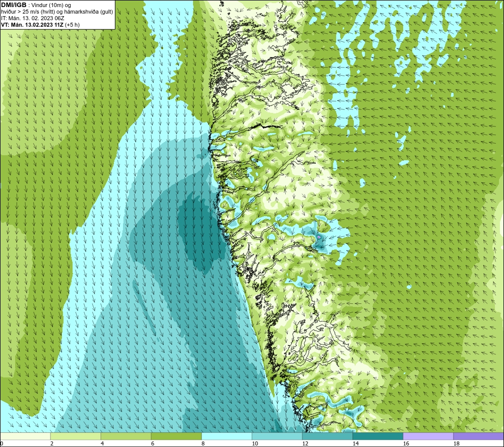Image resolution: width=504 pixels, height=447 pixels.
Task: Click the 12–14 m/s teal legend swatch
Action: pos(328,436)
